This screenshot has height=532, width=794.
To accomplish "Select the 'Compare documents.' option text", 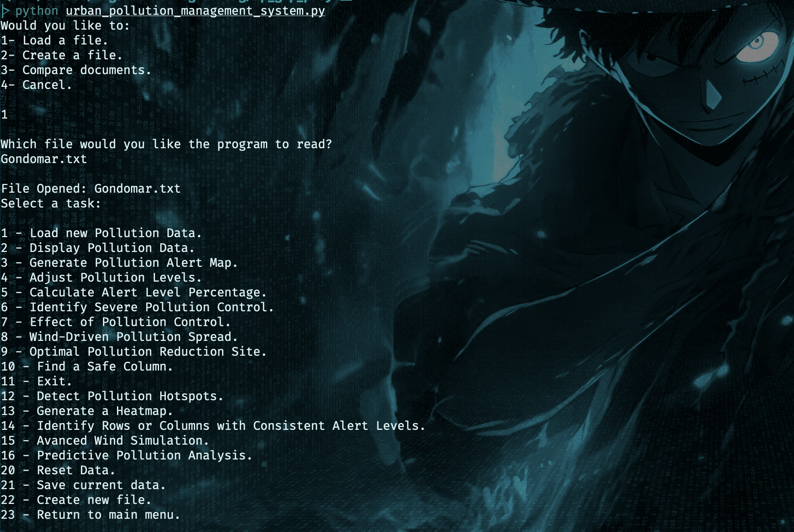I will 87,70.
